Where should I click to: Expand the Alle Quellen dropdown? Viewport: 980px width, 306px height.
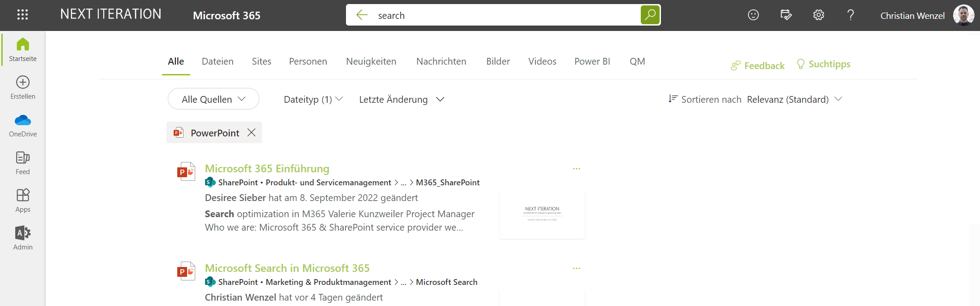click(x=214, y=99)
